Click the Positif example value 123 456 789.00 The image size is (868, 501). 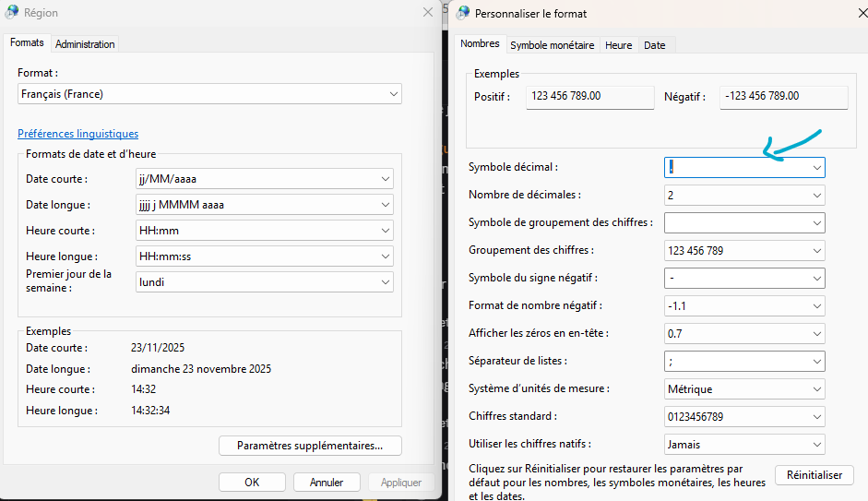tap(590, 97)
